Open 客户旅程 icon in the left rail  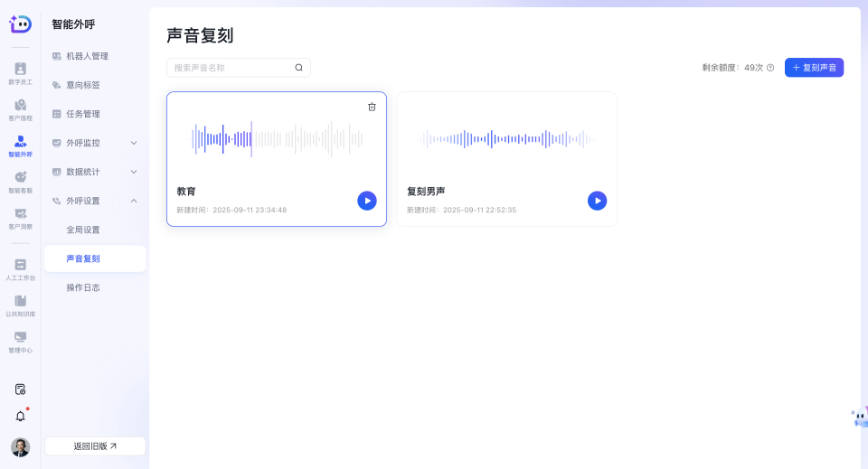click(20, 108)
